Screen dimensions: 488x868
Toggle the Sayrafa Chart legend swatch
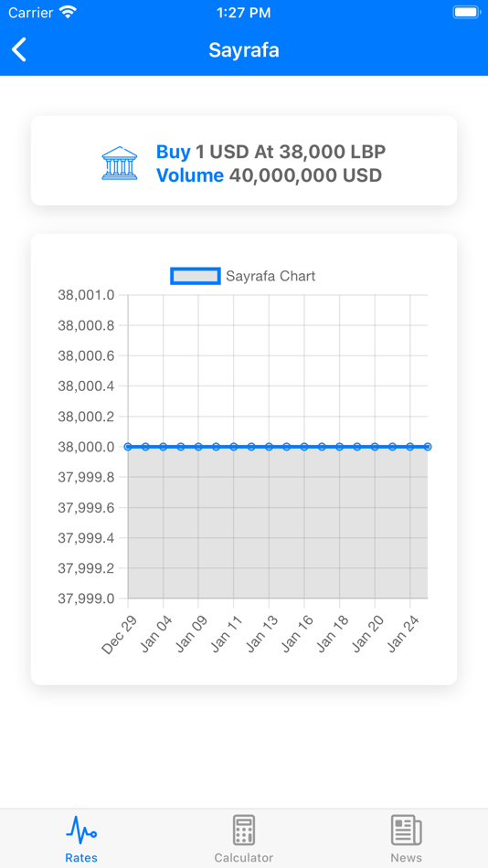(x=195, y=276)
